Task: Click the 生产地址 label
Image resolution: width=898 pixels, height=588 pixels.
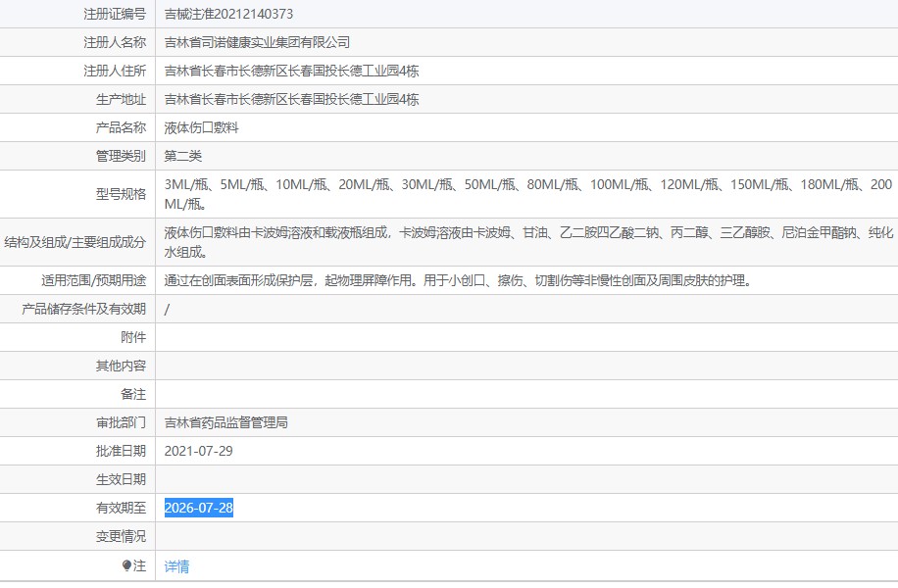Action: (121, 100)
